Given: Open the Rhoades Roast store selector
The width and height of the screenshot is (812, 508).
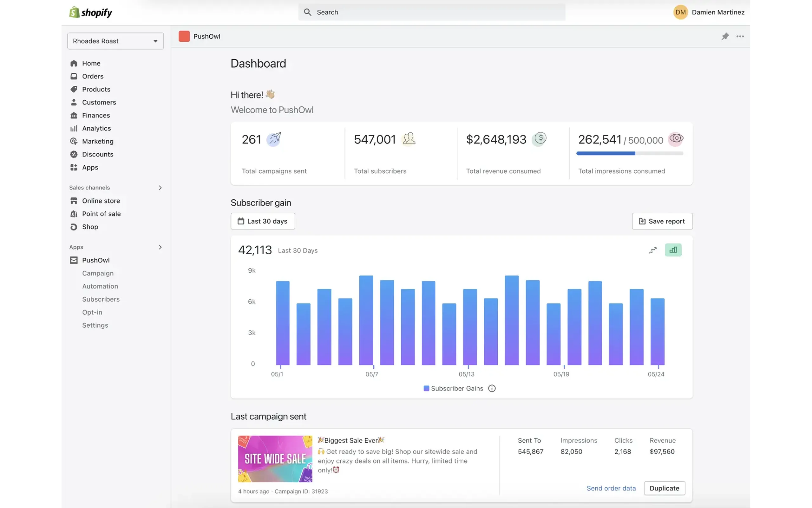Looking at the screenshot, I should point(115,41).
